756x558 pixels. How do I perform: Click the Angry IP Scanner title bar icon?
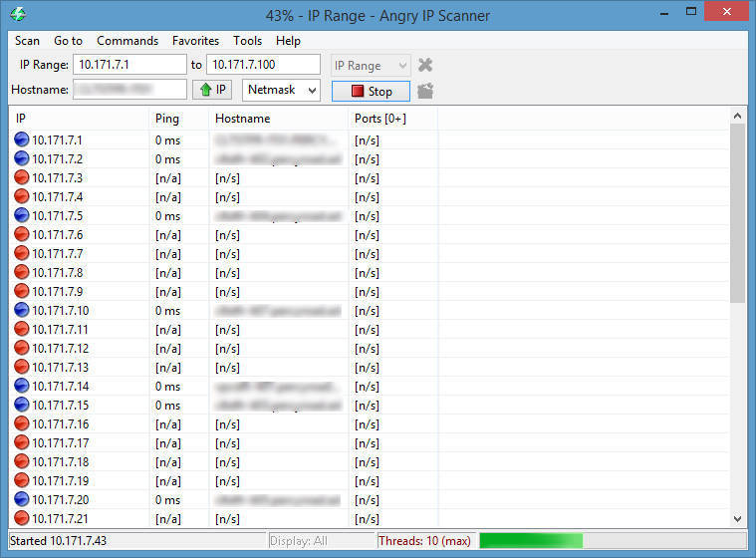point(17,15)
